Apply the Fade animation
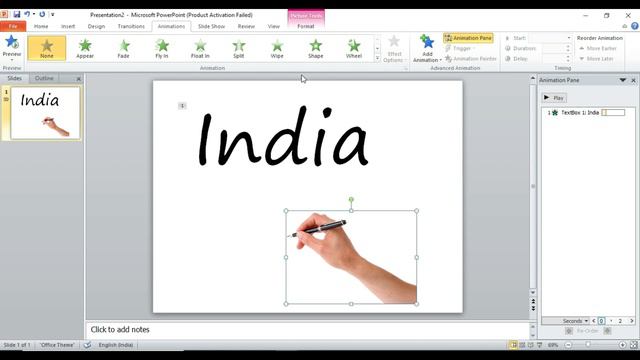 (x=123, y=48)
